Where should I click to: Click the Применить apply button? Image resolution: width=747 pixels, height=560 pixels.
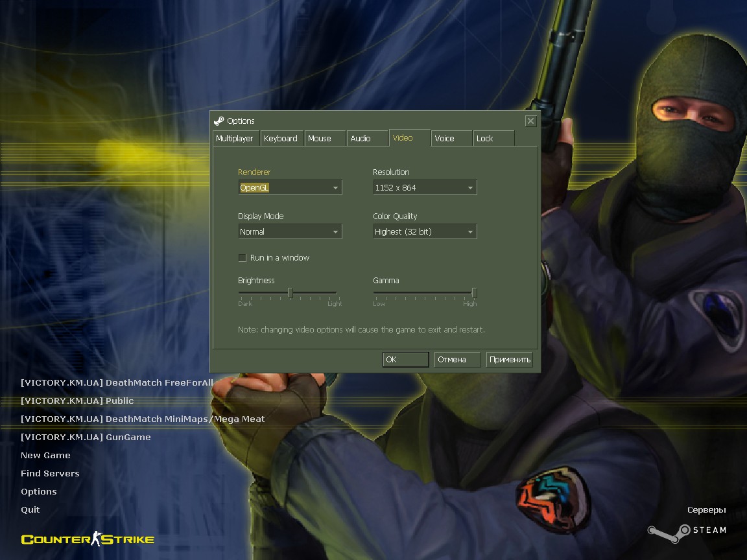point(509,360)
